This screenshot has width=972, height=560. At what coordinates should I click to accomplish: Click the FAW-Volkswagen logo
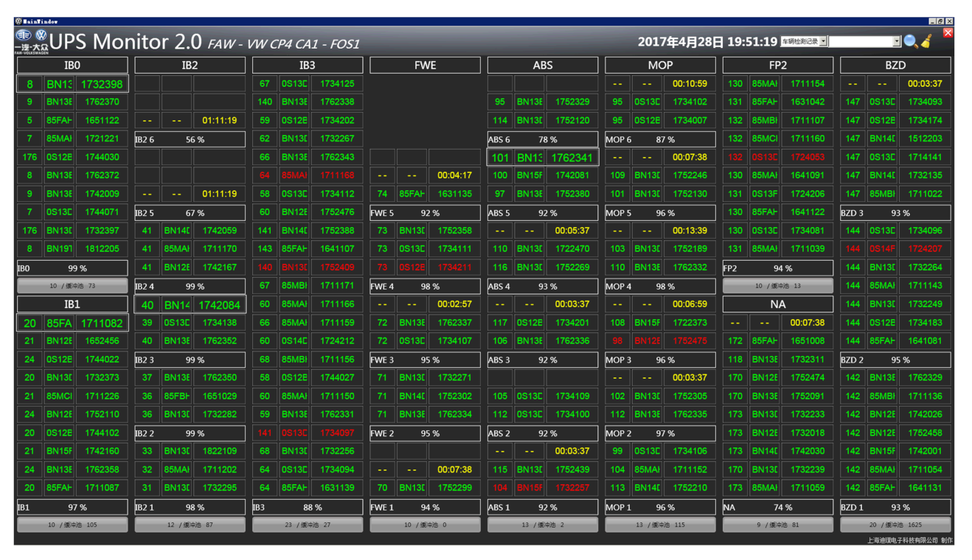(32, 42)
